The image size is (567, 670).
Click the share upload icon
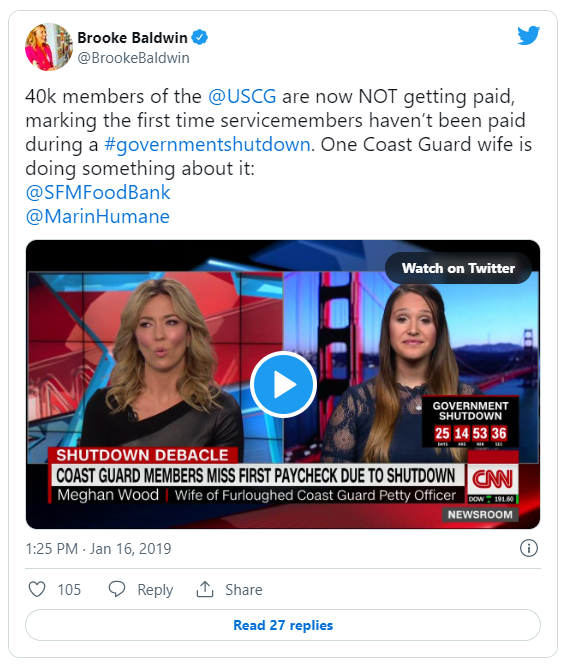click(205, 589)
